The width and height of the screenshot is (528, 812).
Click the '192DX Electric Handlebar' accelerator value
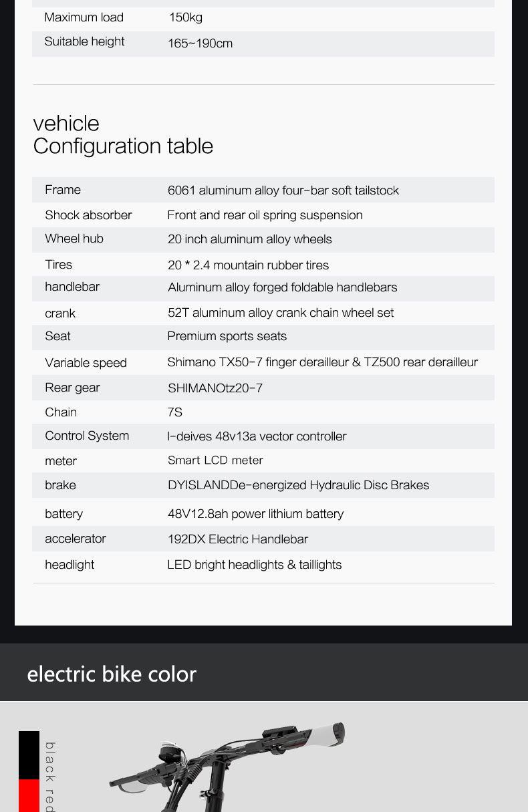coord(237,539)
